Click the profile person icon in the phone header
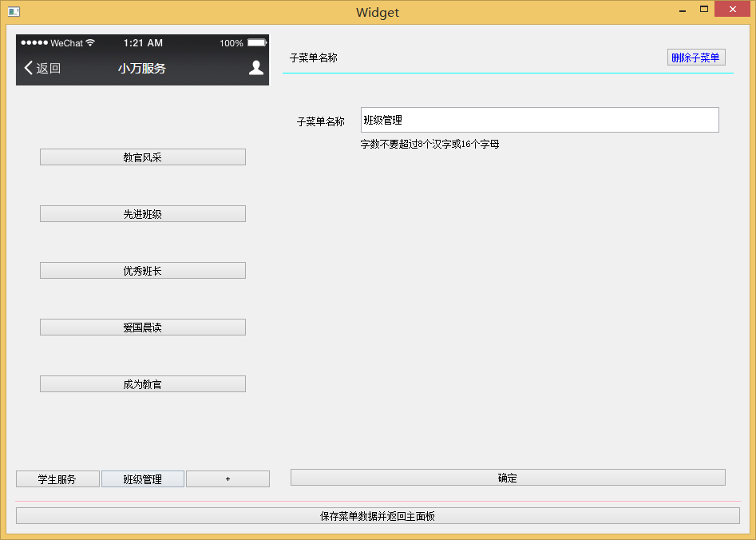Screen dimensions: 756x540 [256, 68]
